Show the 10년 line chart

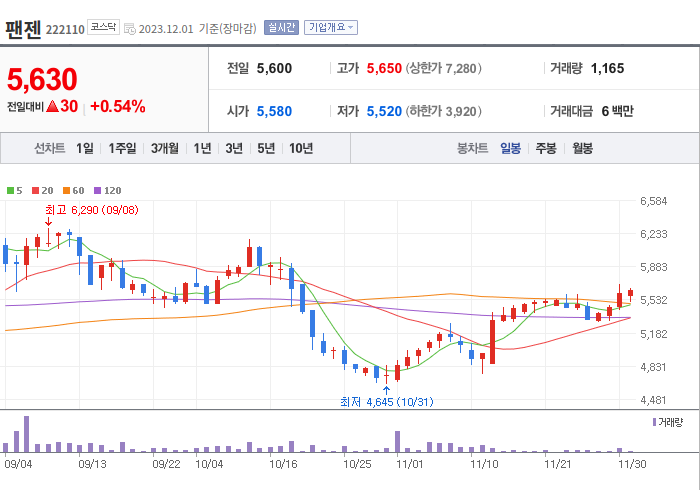301,148
